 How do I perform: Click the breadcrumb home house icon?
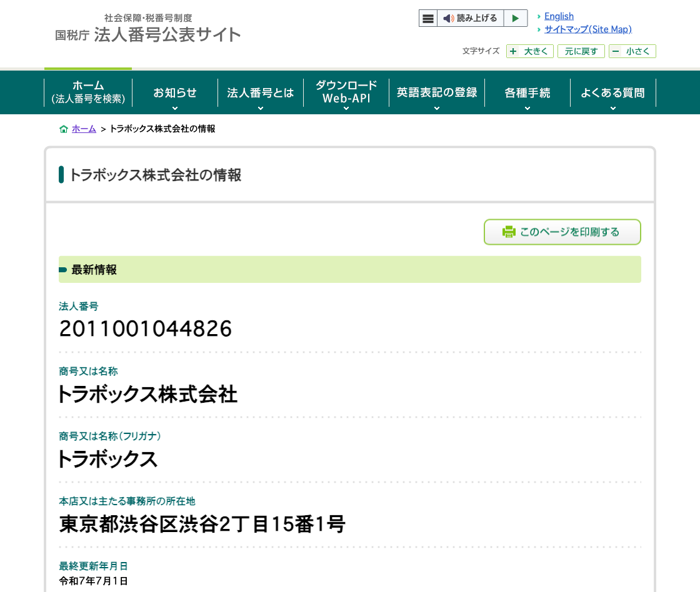click(x=63, y=129)
